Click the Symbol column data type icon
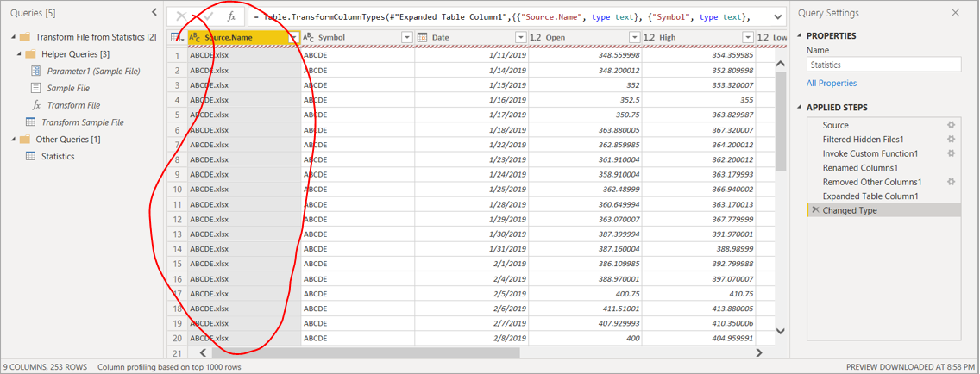 pyautogui.click(x=309, y=37)
